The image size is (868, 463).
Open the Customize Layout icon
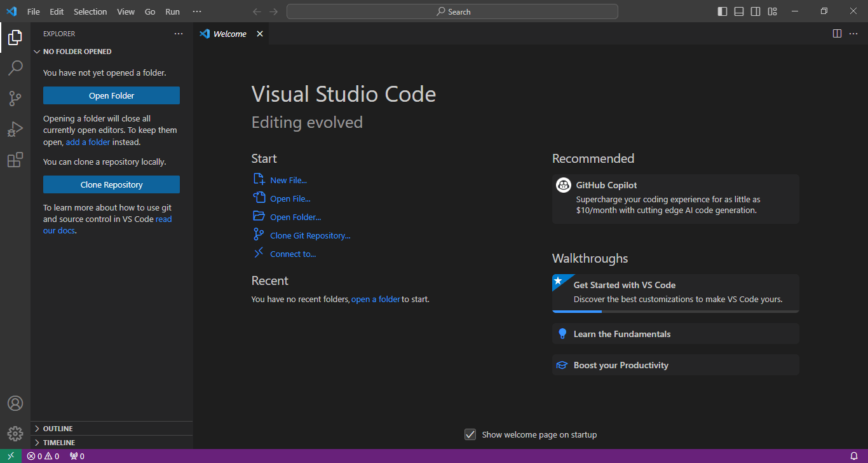(772, 11)
